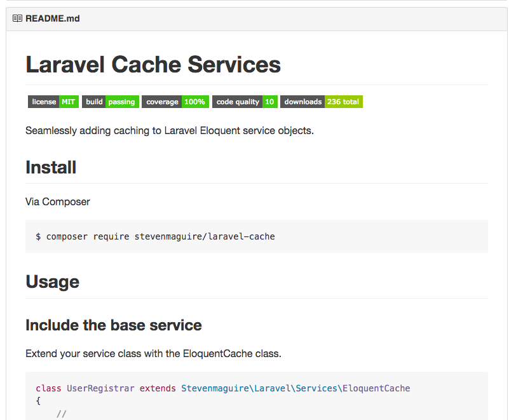
Task: Click the README book icon
Action: coord(17,18)
